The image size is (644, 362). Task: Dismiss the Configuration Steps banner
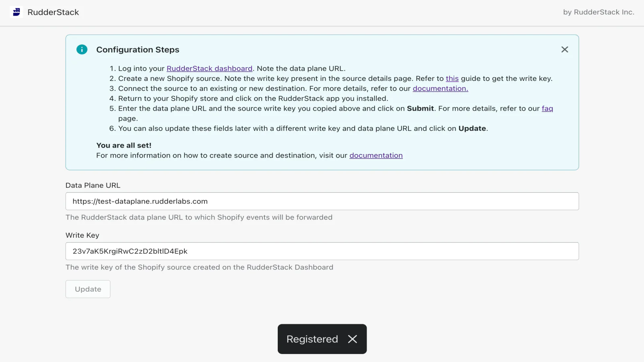[565, 49]
